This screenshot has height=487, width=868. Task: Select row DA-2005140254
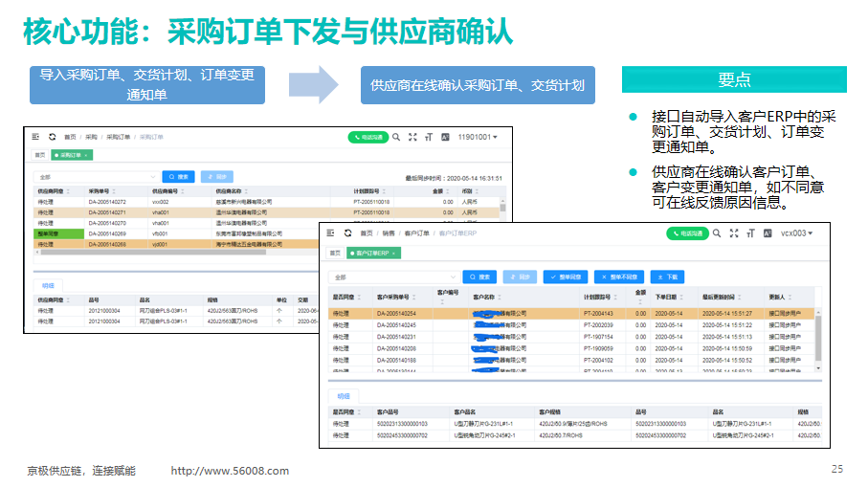(x=571, y=313)
